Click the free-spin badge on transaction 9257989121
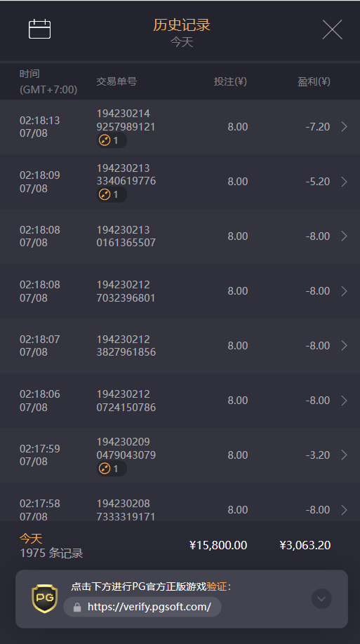The width and height of the screenshot is (360, 644). [112, 140]
